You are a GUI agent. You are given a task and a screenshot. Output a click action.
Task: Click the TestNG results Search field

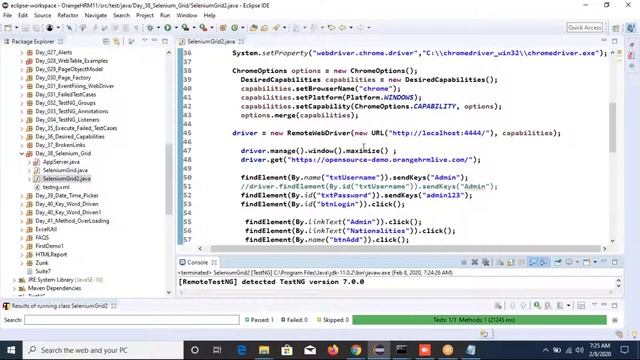(131, 320)
